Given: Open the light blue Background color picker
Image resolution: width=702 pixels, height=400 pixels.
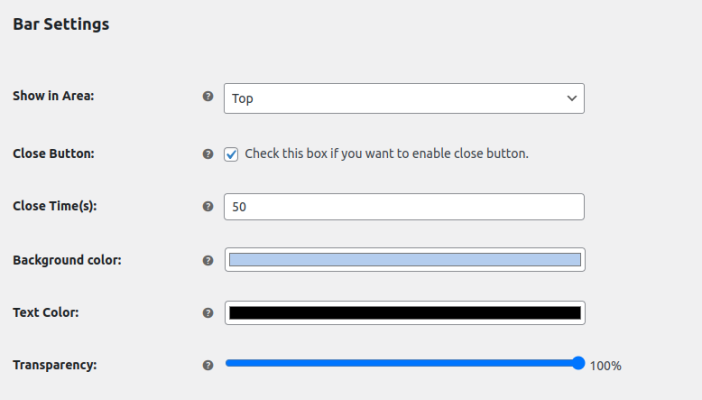Looking at the screenshot, I should click(404, 260).
